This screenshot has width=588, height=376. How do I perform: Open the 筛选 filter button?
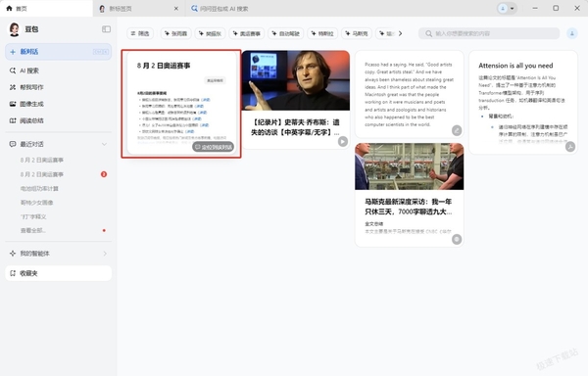tap(140, 33)
